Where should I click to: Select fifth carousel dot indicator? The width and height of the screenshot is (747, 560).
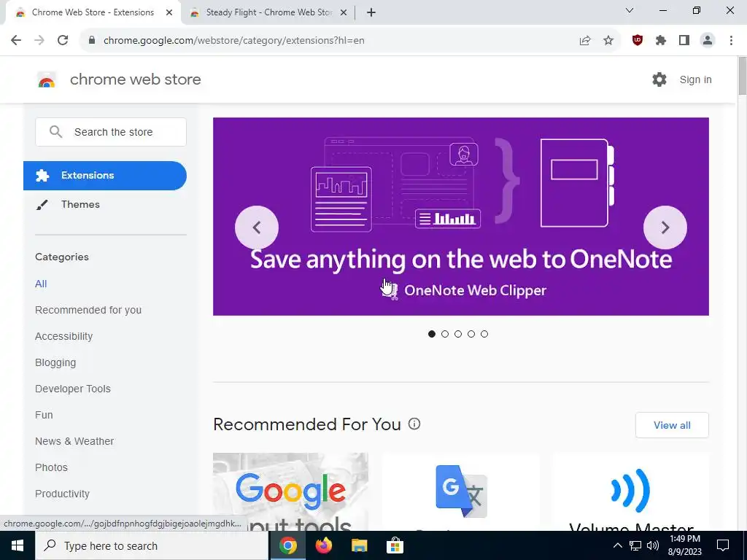pos(484,334)
